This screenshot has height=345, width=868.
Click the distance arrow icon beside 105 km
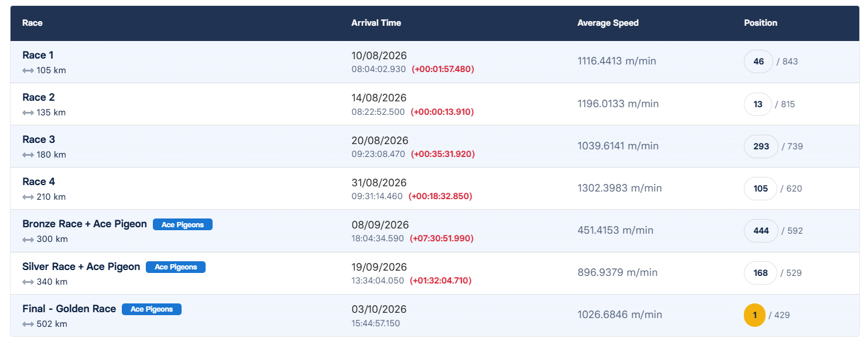(28, 70)
